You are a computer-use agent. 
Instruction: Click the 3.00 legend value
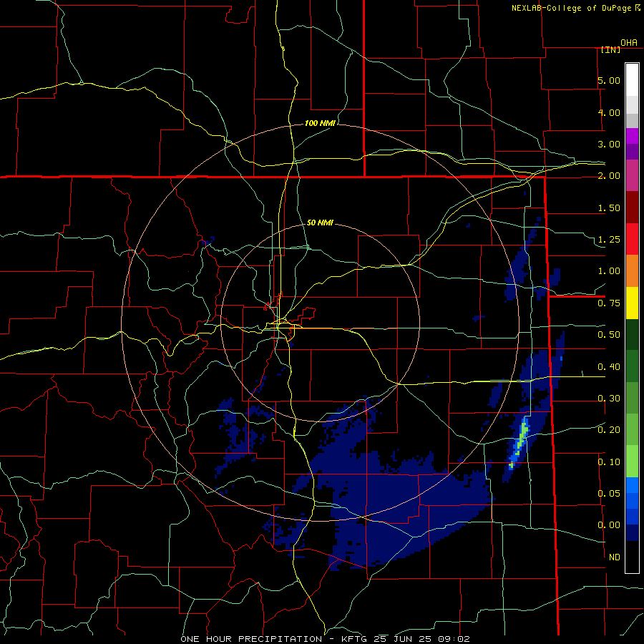609,144
